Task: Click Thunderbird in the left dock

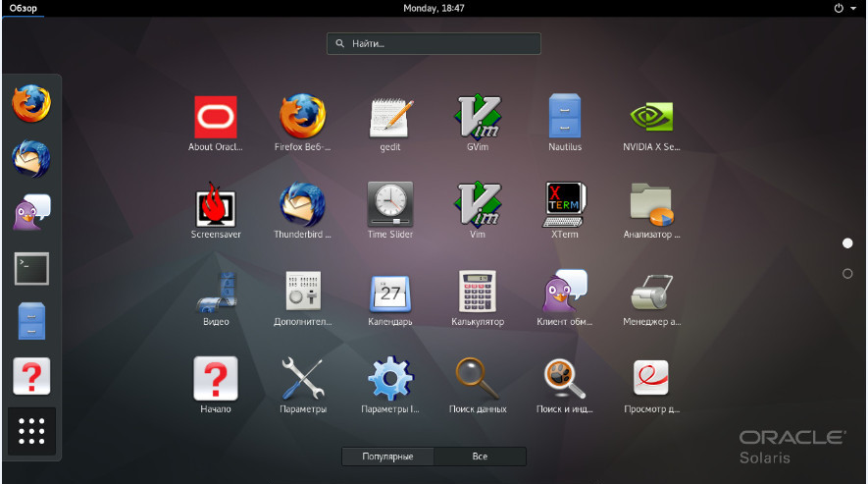Action: tap(31, 158)
